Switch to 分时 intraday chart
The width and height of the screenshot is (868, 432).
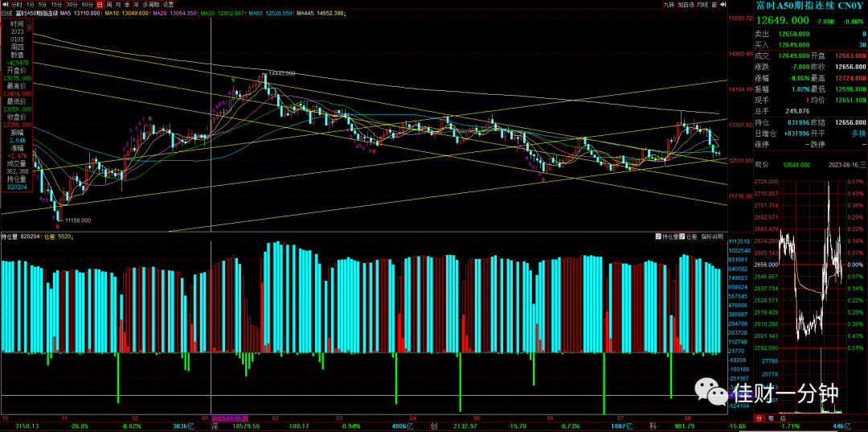[17, 5]
